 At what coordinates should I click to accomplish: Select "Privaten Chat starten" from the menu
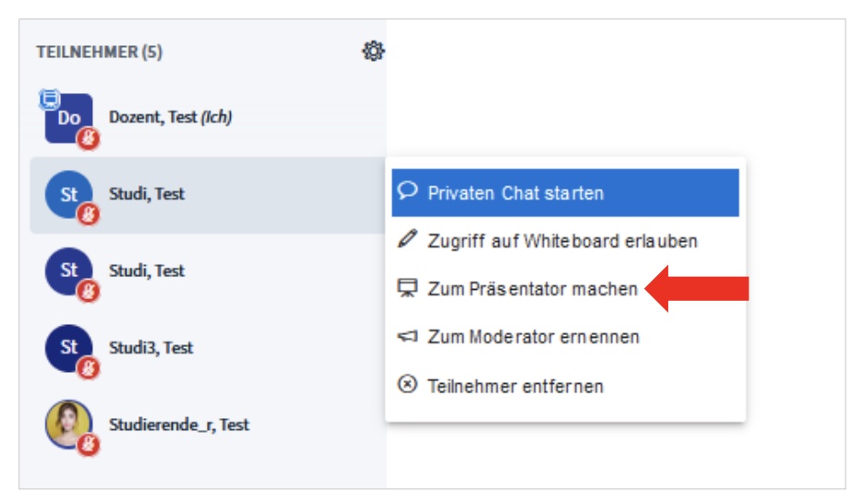pyautogui.click(x=515, y=193)
